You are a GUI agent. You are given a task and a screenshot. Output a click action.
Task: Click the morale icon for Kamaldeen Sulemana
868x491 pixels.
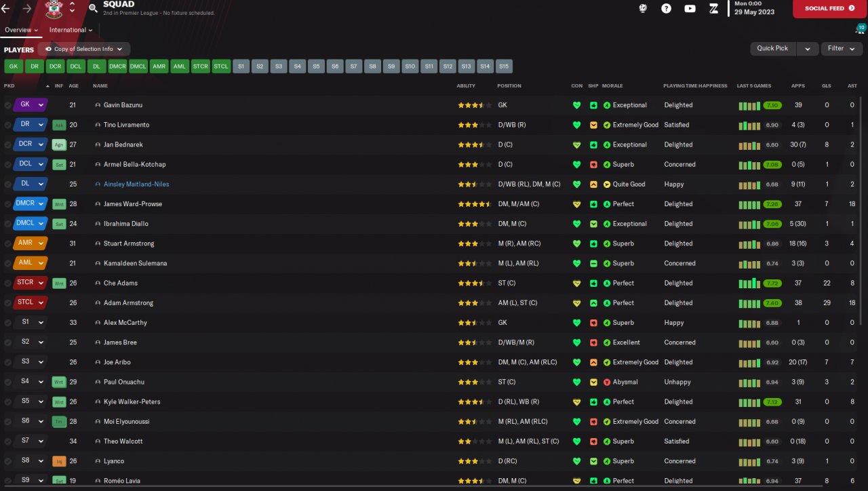(x=607, y=264)
